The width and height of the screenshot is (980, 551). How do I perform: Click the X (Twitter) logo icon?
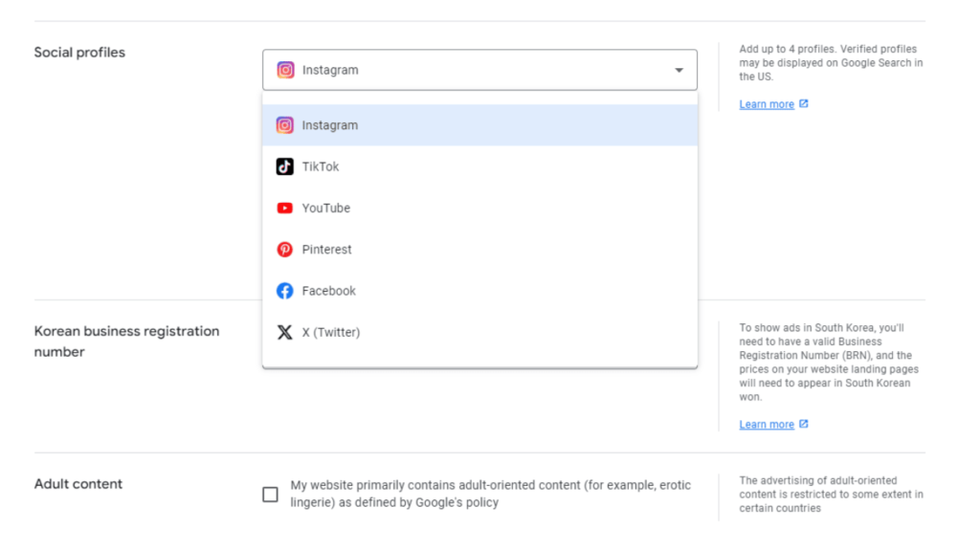[284, 332]
